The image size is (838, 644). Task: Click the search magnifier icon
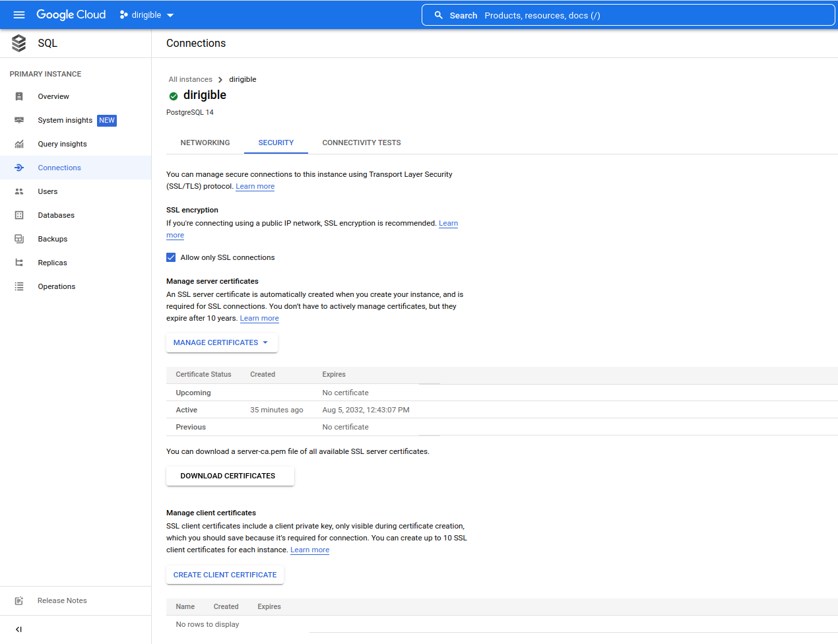pos(438,15)
